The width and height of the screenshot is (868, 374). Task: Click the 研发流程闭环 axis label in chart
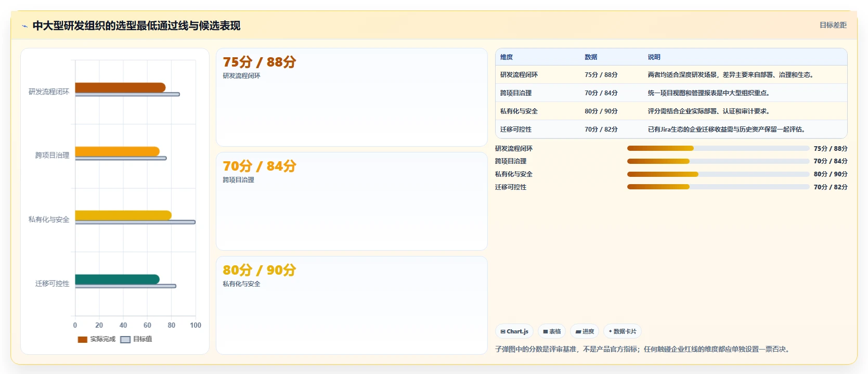(x=49, y=92)
